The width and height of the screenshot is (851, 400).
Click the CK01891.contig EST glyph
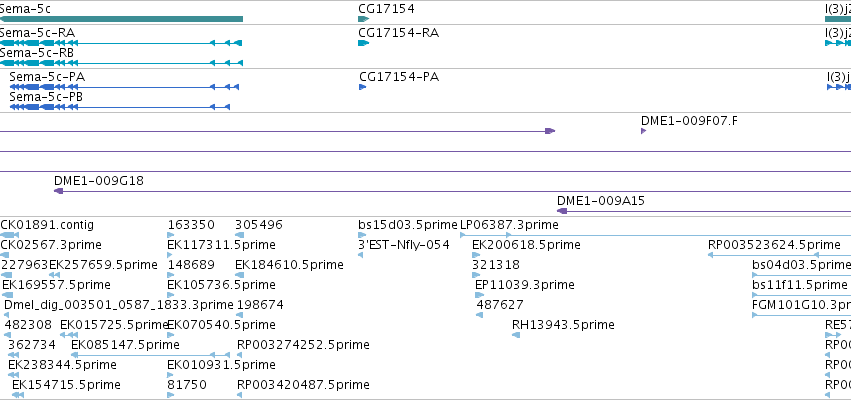9,235
